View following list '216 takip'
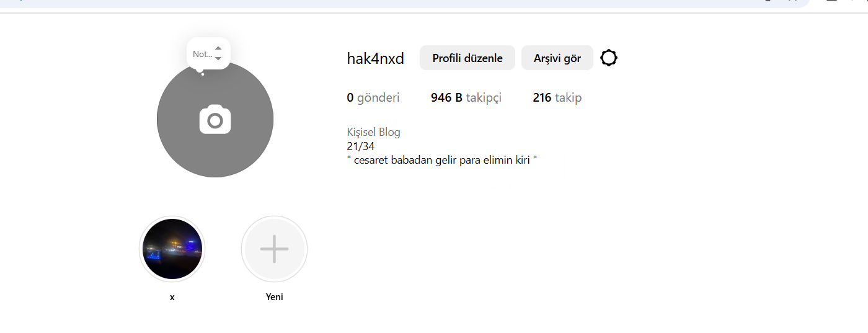The image size is (868, 333). coord(557,97)
